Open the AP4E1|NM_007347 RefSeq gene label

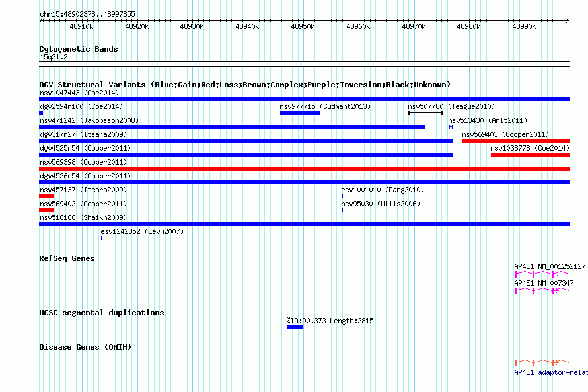[544, 283]
